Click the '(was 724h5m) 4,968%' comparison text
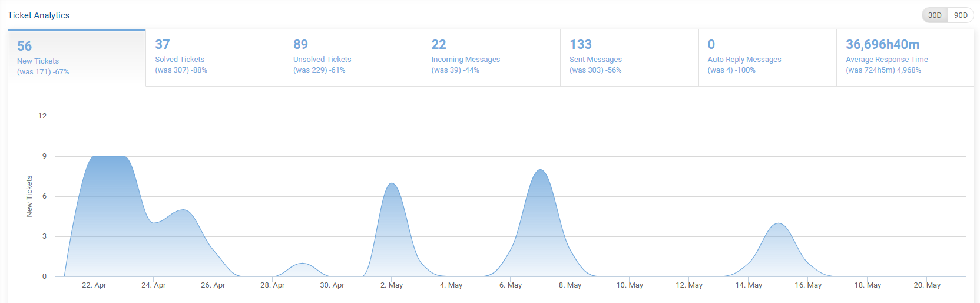The height and width of the screenshot is (303, 980). (x=883, y=70)
